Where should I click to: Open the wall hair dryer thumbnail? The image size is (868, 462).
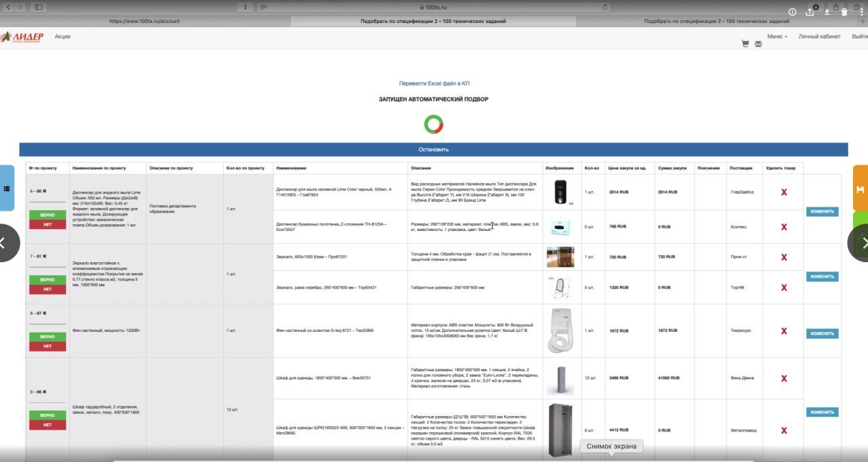[560, 331]
